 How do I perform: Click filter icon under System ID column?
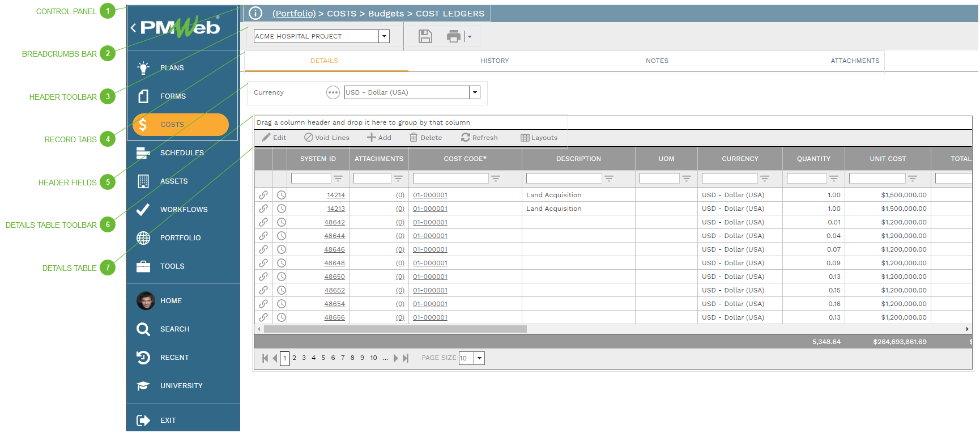click(338, 179)
